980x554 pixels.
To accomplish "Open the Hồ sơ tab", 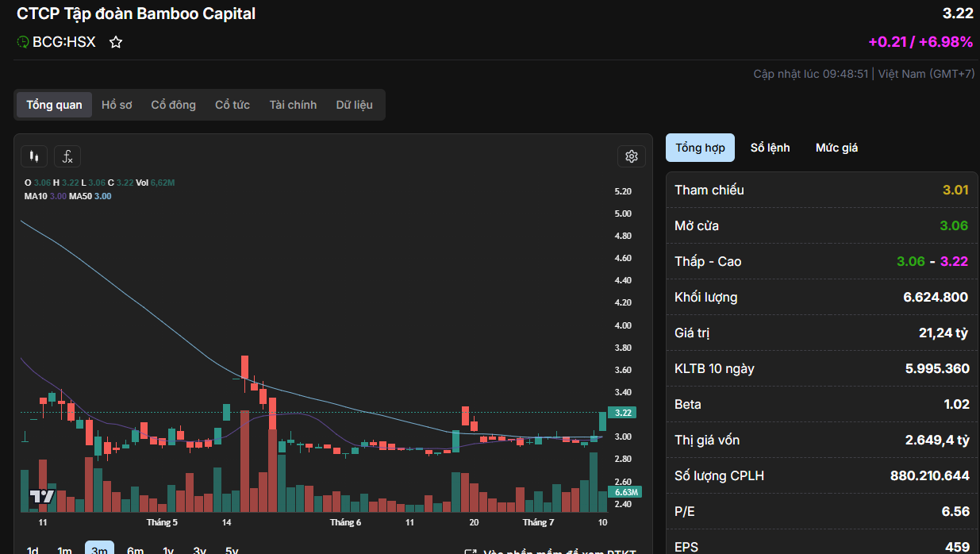I will point(117,105).
